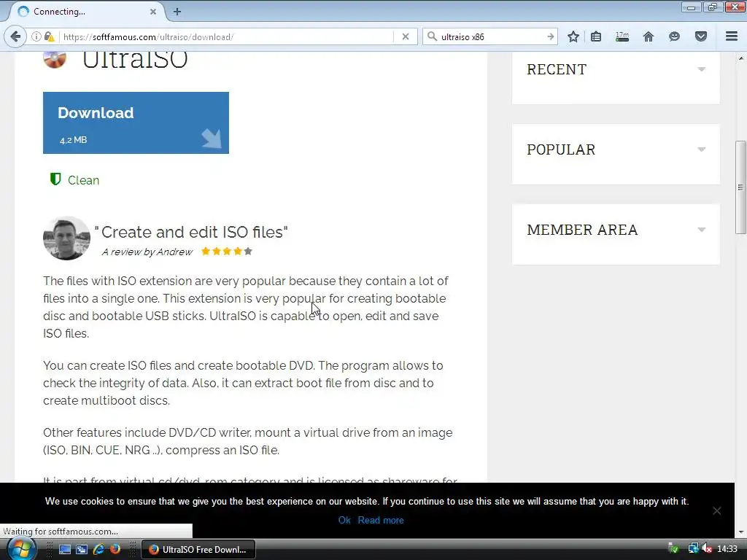747x560 pixels.
Task: Accept cookies with Ok link
Action: pos(344,520)
